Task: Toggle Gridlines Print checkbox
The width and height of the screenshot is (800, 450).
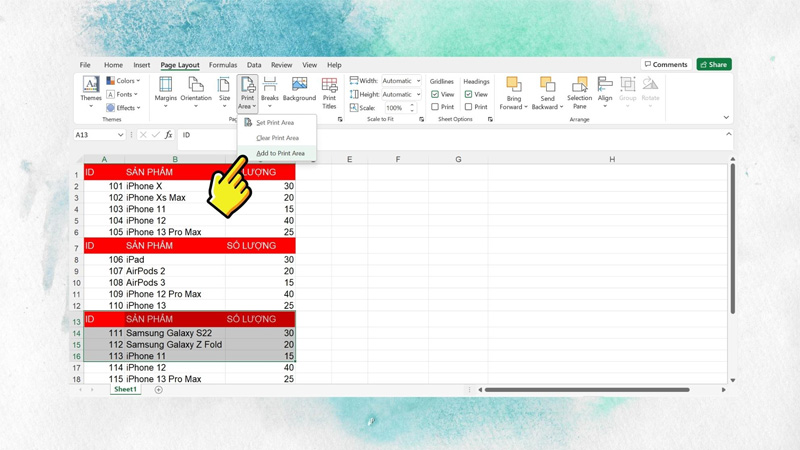Action: point(435,107)
